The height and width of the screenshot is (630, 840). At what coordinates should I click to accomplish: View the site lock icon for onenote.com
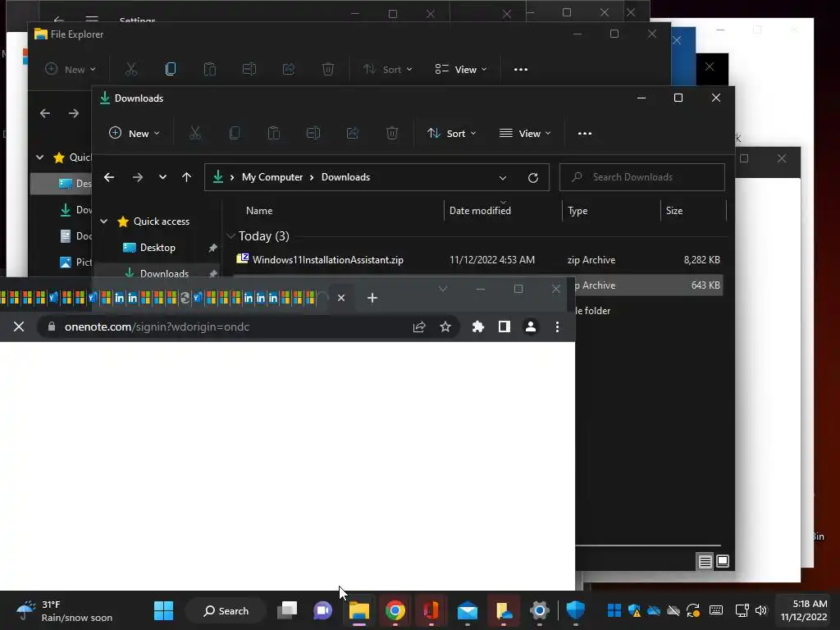52,326
